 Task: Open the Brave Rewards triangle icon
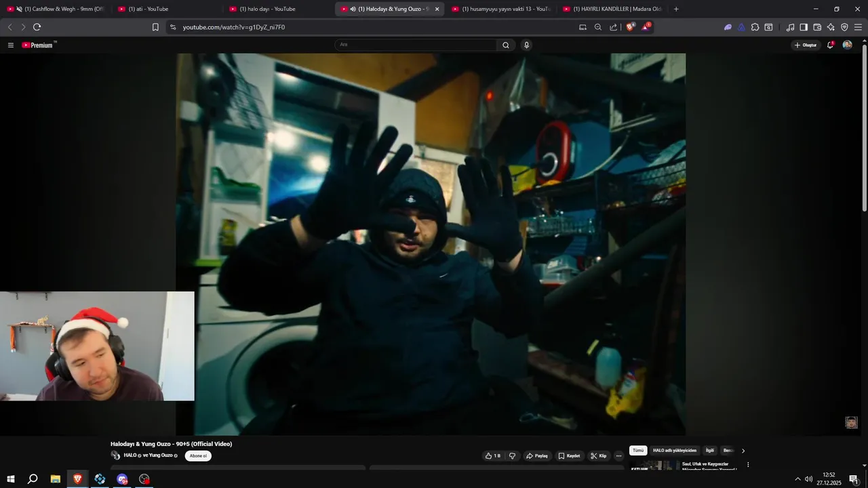[x=646, y=27]
